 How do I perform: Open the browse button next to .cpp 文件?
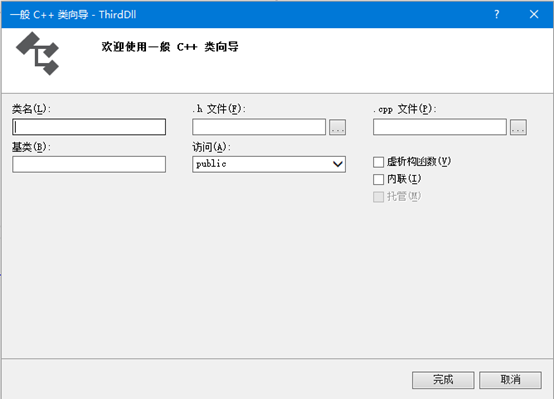[x=518, y=127]
